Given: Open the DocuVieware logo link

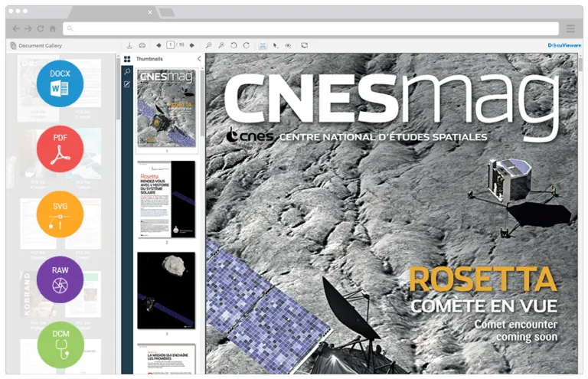Looking at the screenshot, I should click(x=564, y=45).
